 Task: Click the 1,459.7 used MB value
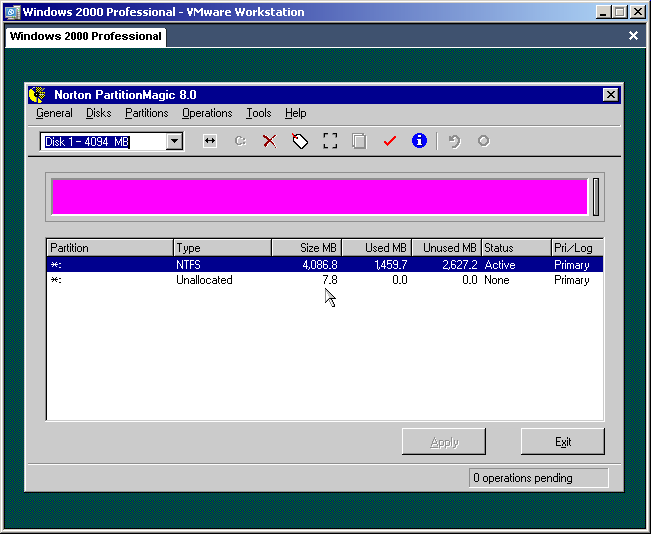tap(391, 265)
